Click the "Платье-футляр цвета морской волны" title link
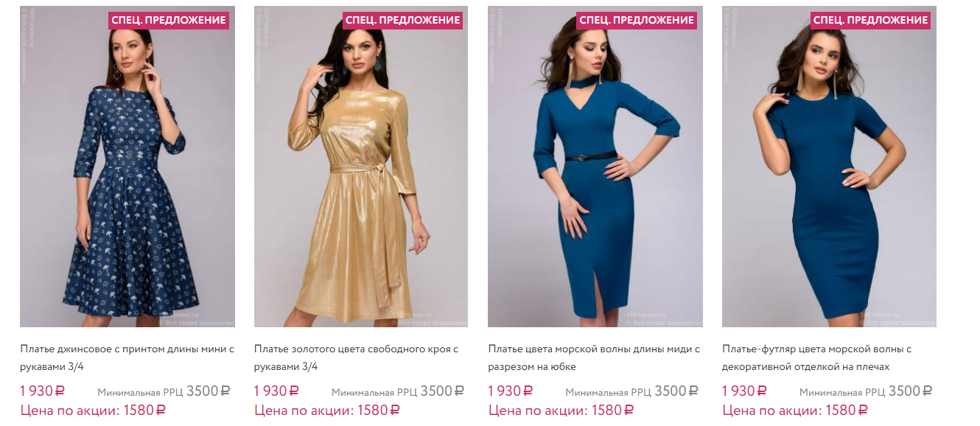This screenshot has height=426, width=980. pyautogui.click(x=817, y=357)
